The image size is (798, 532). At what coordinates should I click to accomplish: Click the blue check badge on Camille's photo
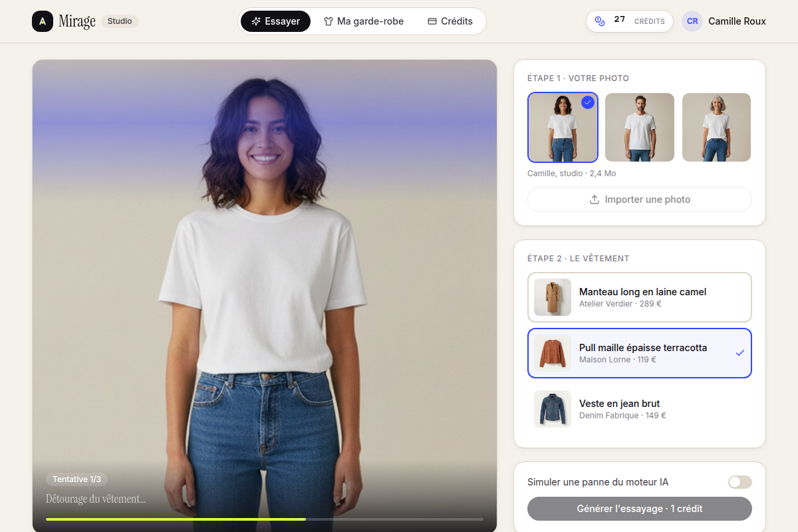(x=588, y=102)
